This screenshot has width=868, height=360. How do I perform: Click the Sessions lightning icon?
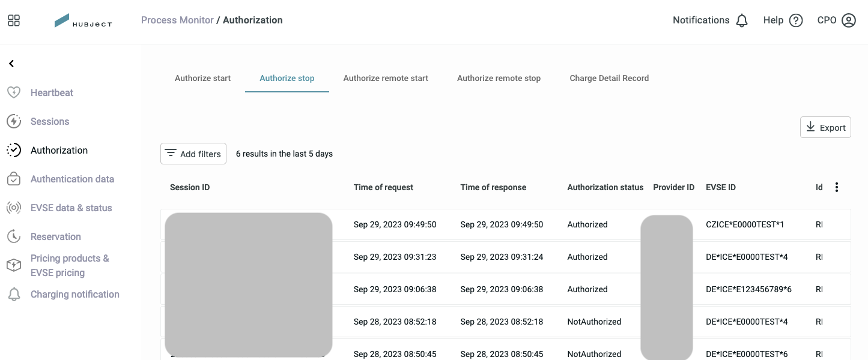click(14, 121)
